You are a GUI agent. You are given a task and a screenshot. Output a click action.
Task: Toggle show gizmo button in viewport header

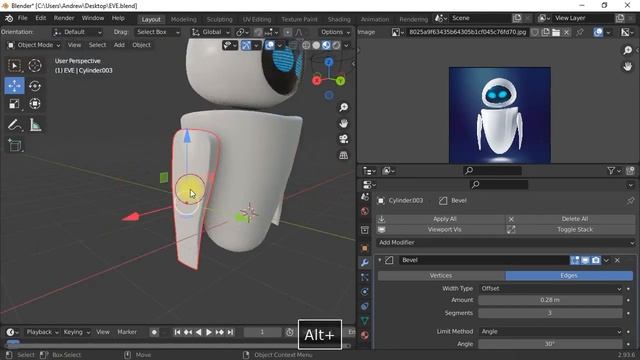point(246,45)
